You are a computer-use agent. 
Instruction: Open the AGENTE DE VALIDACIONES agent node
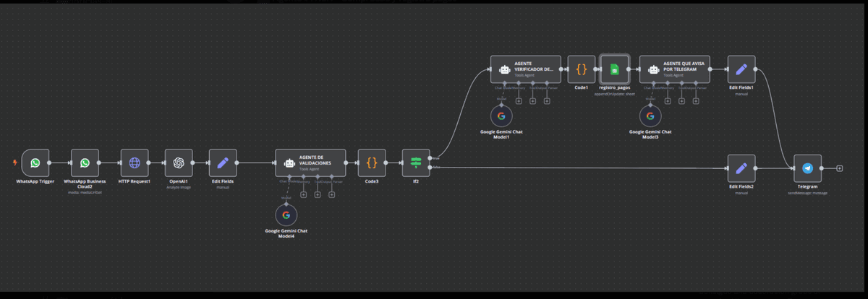tap(310, 163)
